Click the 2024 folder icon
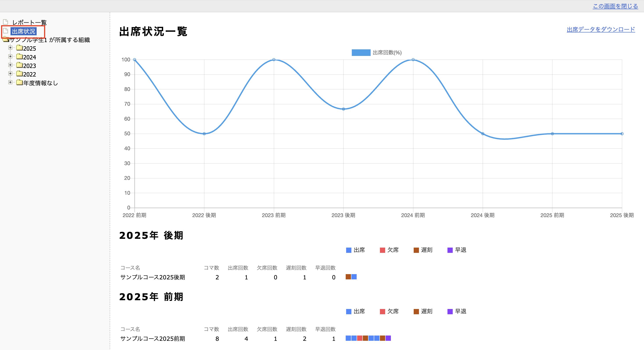 click(x=20, y=57)
